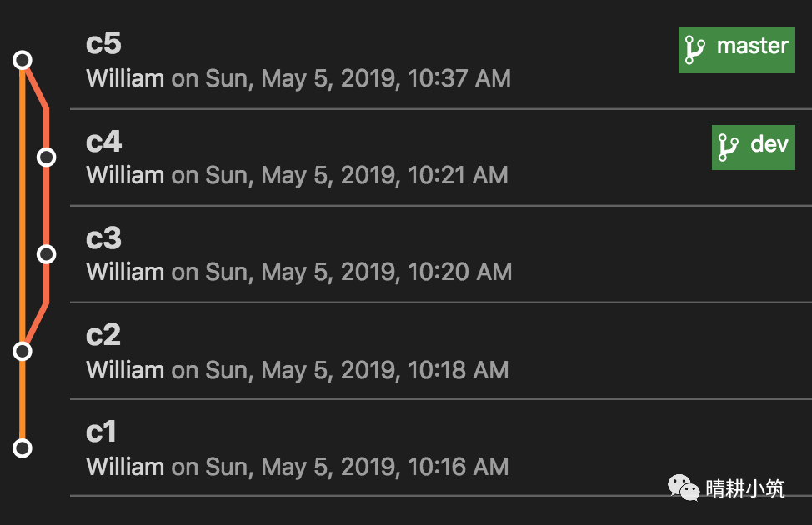Click the c2 commit node circle
812x525 pixels.
pyautogui.click(x=23, y=351)
